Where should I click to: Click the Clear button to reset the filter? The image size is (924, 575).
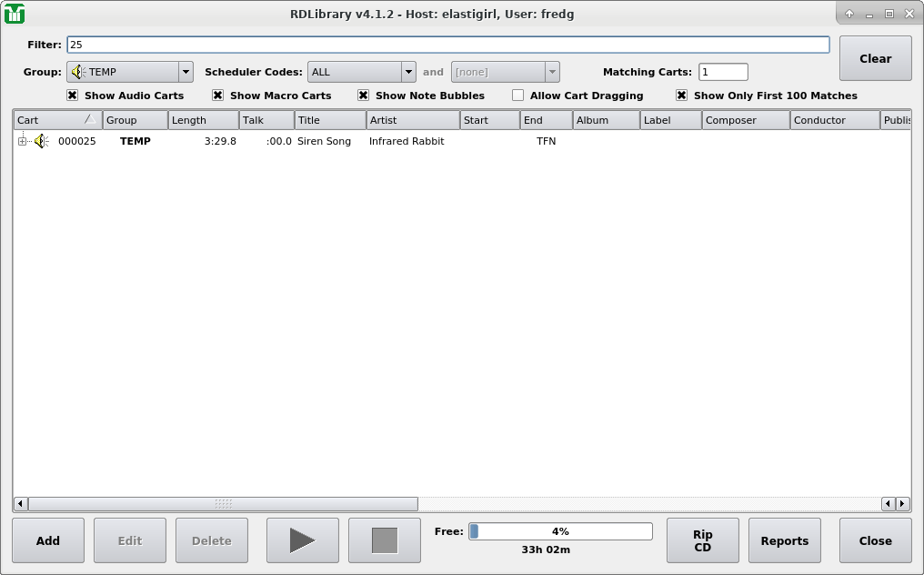(875, 57)
